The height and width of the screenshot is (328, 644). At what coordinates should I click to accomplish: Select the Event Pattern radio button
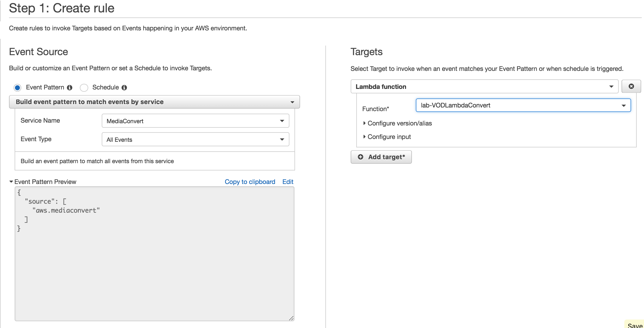tap(17, 88)
